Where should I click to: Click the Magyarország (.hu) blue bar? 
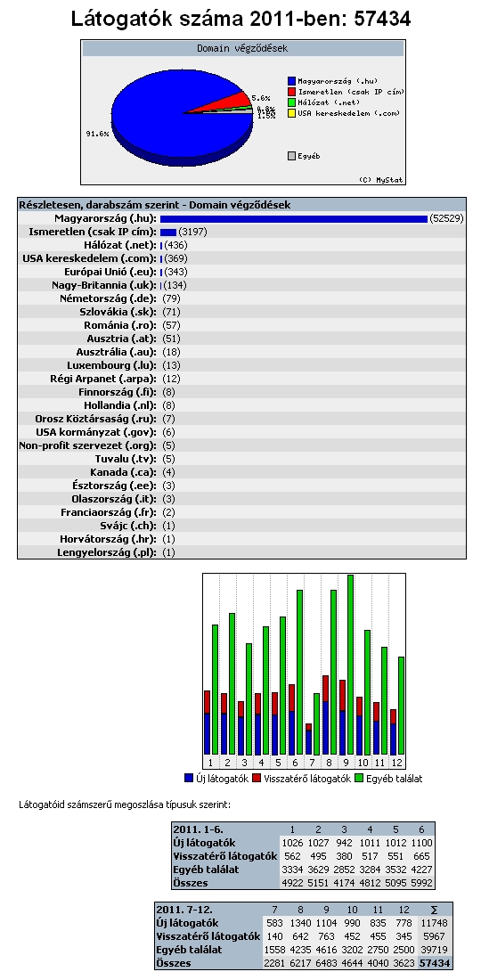click(294, 219)
